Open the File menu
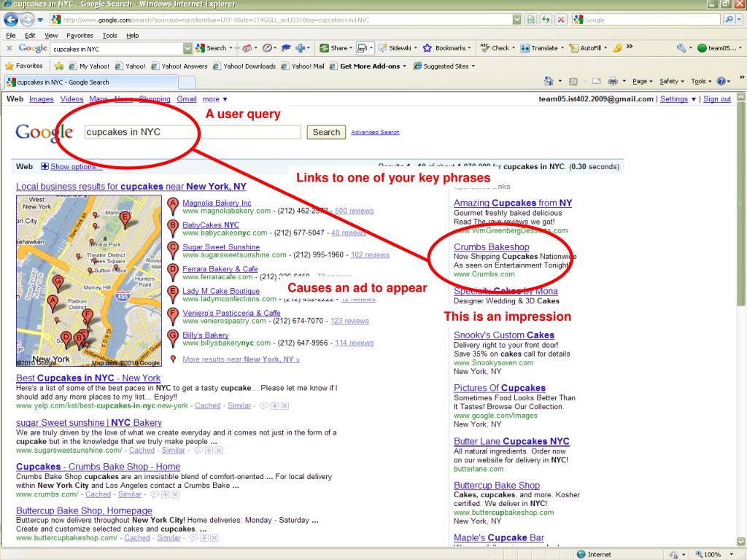The height and width of the screenshot is (560, 747). 11,35
